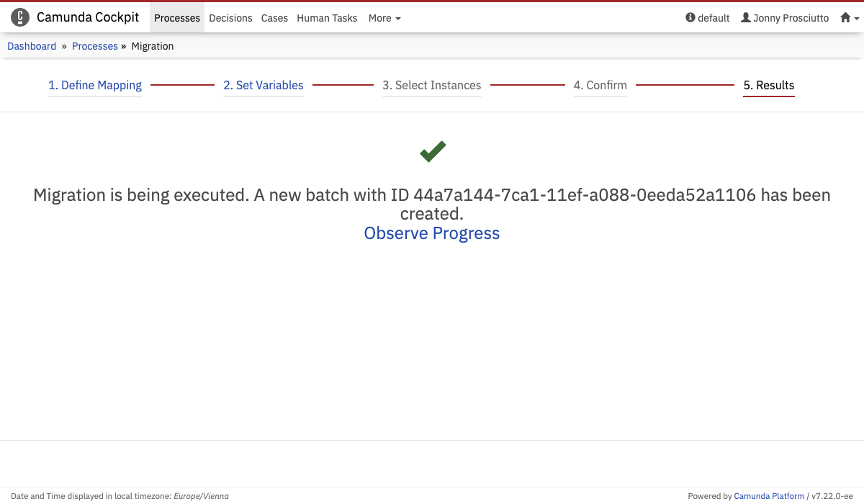Open Processes in the top navigation bar
Image resolution: width=864 pixels, height=504 pixels.
pyautogui.click(x=177, y=18)
